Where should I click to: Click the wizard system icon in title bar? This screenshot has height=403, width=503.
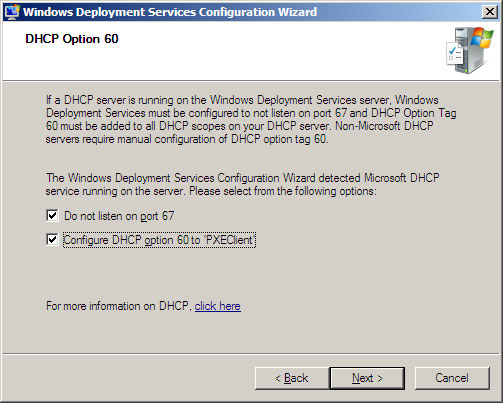point(12,12)
